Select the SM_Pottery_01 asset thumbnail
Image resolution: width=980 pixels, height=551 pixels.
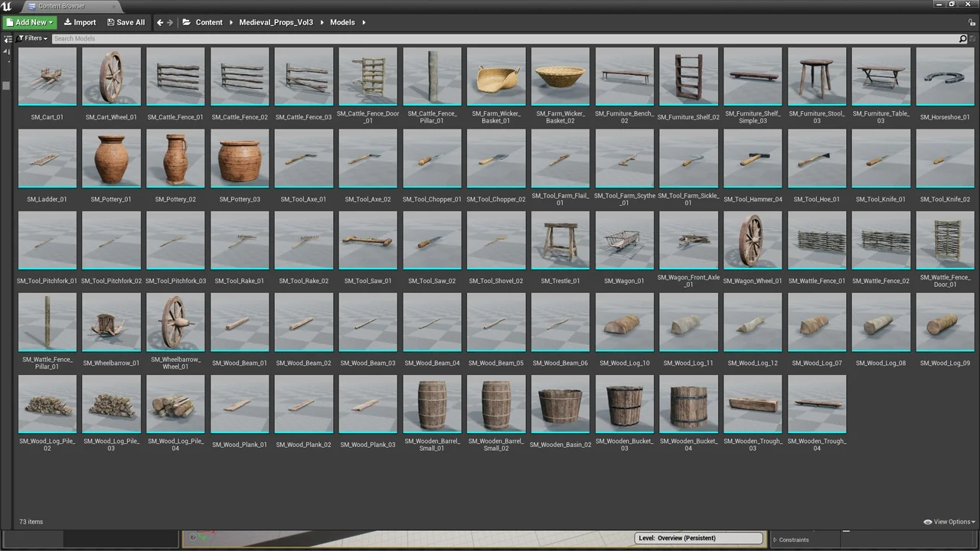[111, 158]
